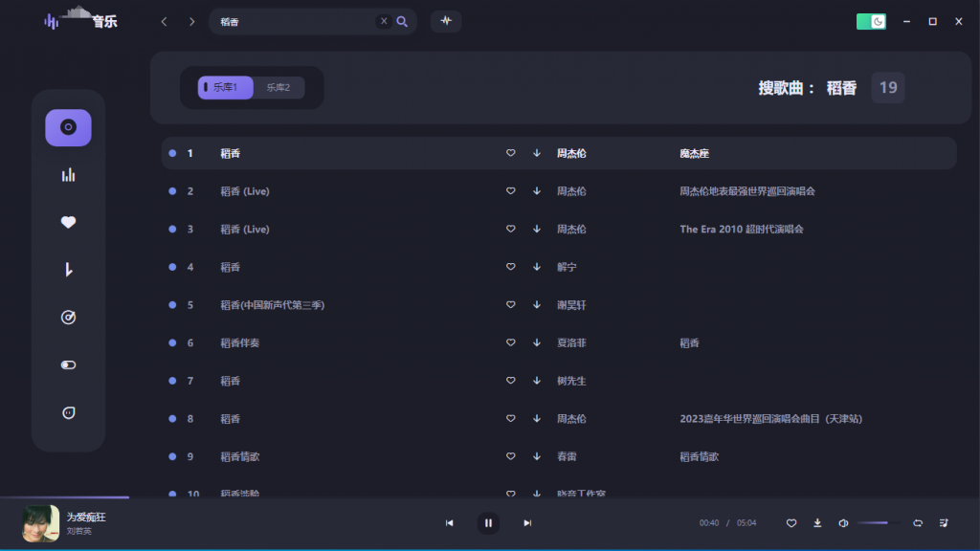Screen dimensions: 980x551
Task: Download song 稻香 by 周杰伦
Action: pyautogui.click(x=537, y=152)
